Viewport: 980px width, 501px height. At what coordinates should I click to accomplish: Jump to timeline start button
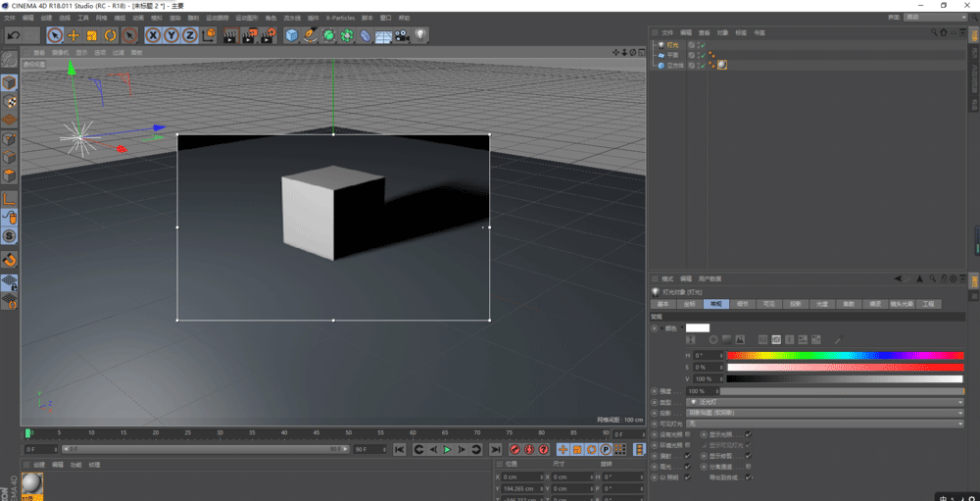(400, 450)
